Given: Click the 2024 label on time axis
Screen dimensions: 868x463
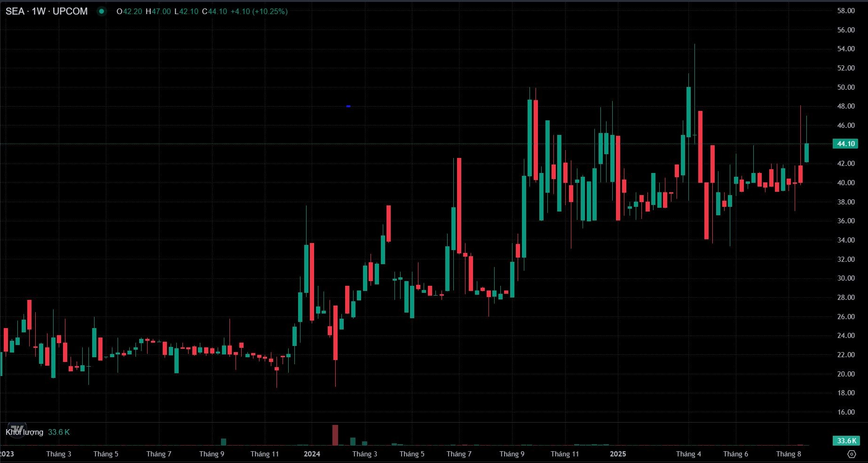Looking at the screenshot, I should (x=312, y=454).
